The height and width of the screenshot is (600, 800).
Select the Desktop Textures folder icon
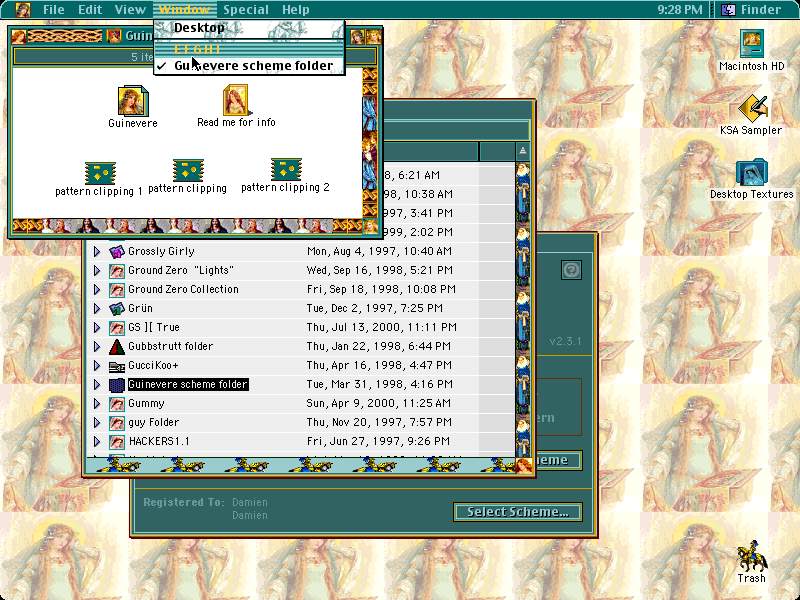752,173
